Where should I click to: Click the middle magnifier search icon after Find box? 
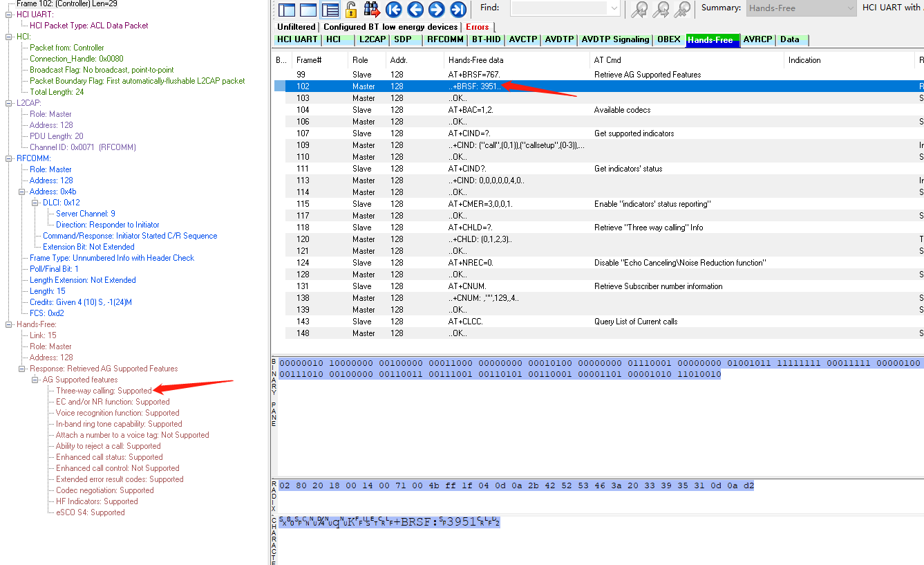661,9
